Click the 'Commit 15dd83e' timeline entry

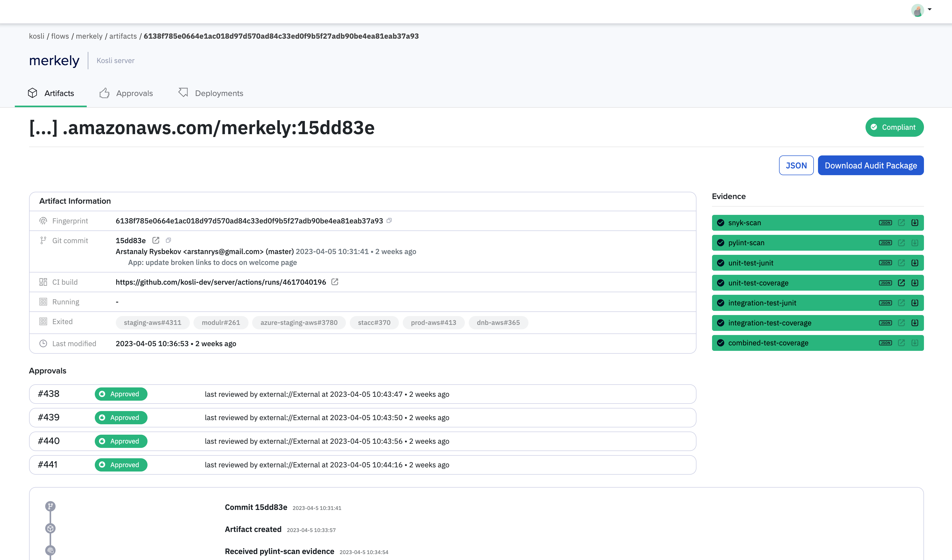(256, 507)
